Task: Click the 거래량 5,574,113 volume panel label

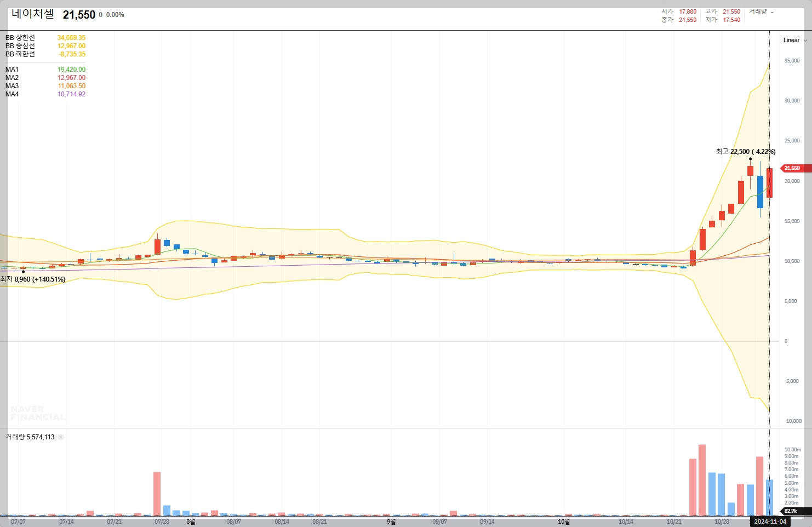Action: 30,437
